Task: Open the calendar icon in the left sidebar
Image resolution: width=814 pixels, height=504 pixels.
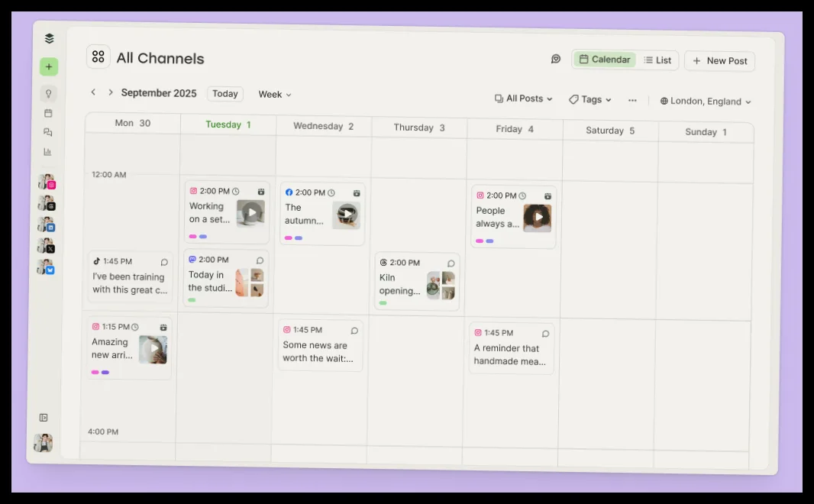Action: (48, 113)
